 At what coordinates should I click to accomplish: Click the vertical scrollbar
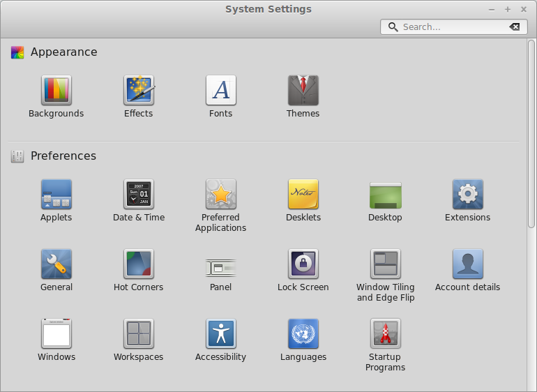tap(531, 133)
